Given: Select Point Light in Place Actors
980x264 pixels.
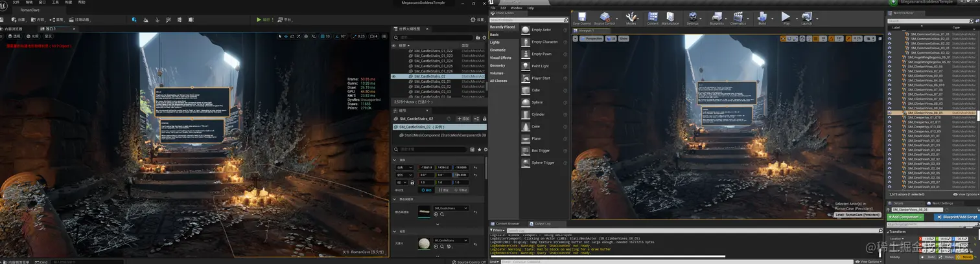Looking at the screenshot, I should click(x=544, y=66).
